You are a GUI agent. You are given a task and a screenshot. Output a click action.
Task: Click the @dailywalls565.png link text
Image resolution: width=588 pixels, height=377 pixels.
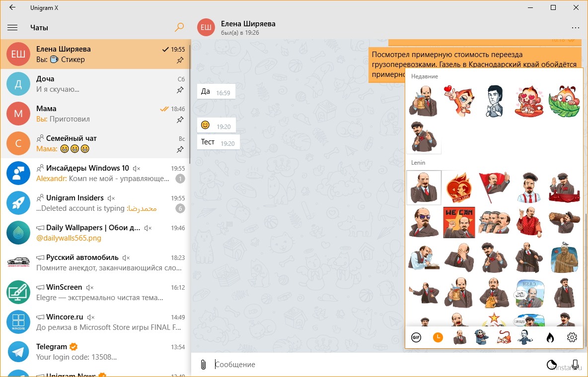[69, 238]
